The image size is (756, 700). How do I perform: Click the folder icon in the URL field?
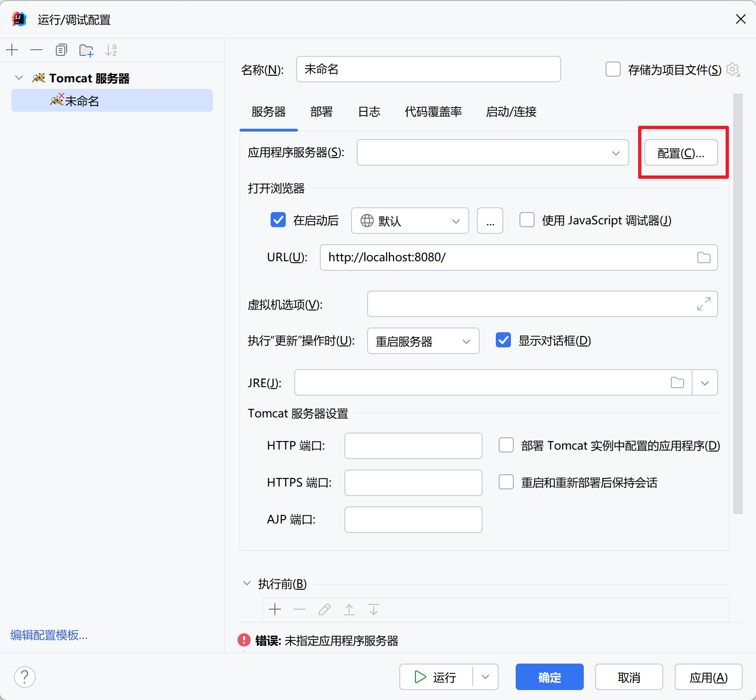(x=704, y=257)
